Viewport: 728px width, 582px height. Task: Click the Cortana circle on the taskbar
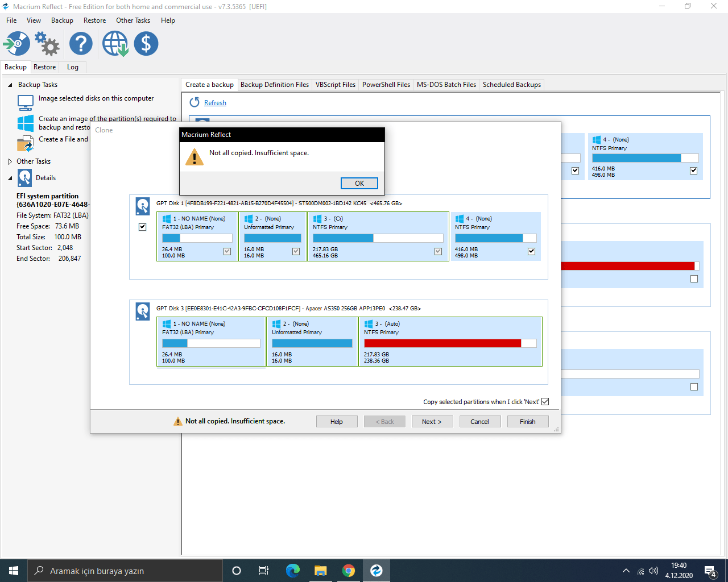tap(237, 571)
